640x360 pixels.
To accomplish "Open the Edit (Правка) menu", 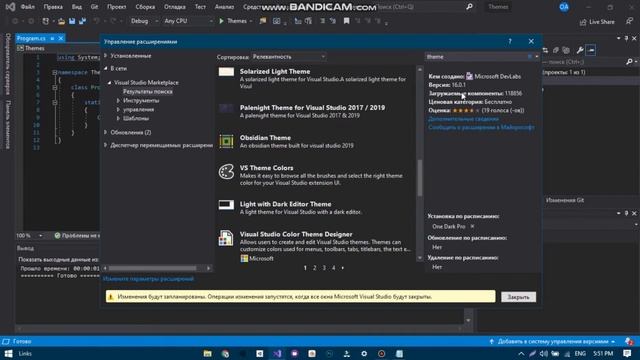I will 53,7.
